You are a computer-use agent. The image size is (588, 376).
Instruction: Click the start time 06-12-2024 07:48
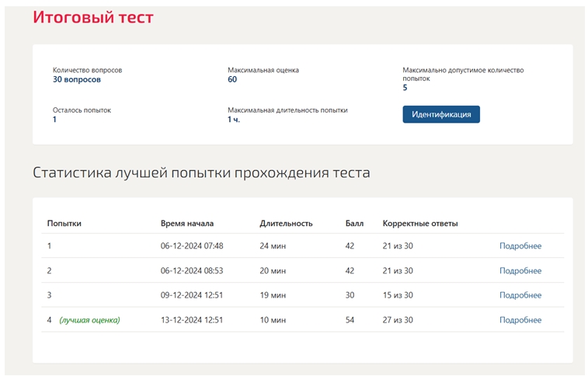pos(192,246)
